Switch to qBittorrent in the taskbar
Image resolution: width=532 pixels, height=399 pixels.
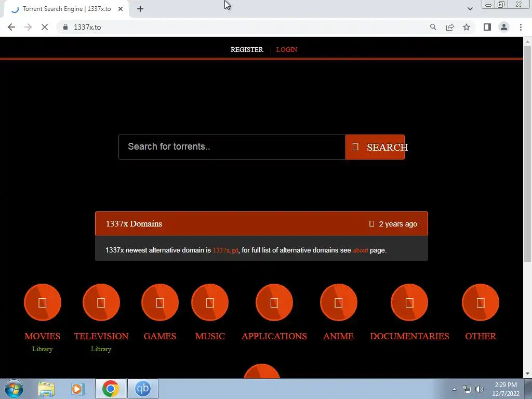click(x=142, y=389)
